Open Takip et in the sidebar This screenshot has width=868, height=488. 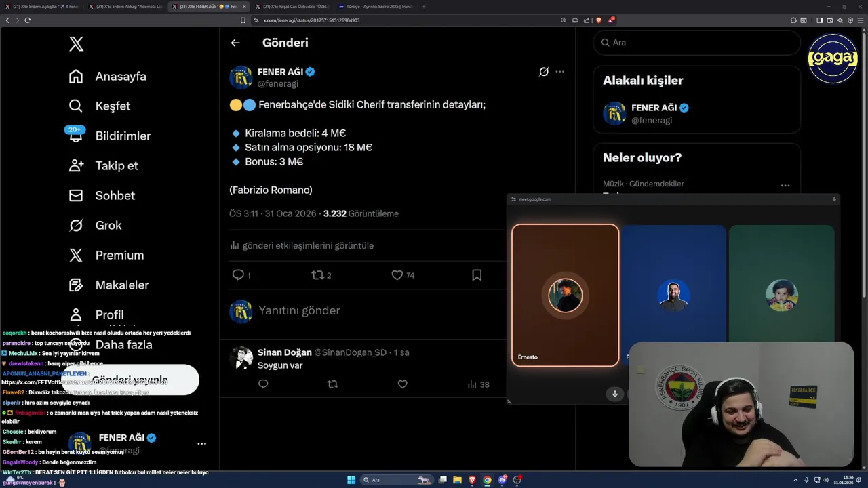pyautogui.click(x=103, y=166)
